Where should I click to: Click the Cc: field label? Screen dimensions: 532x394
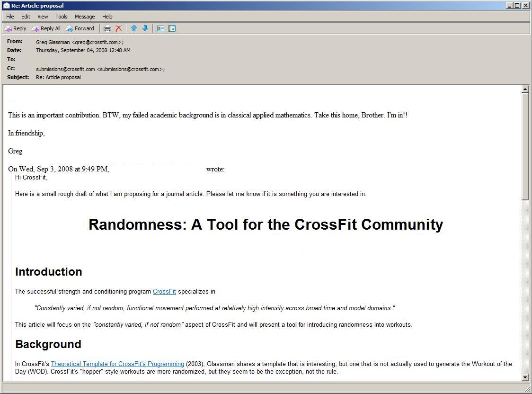[11, 68]
